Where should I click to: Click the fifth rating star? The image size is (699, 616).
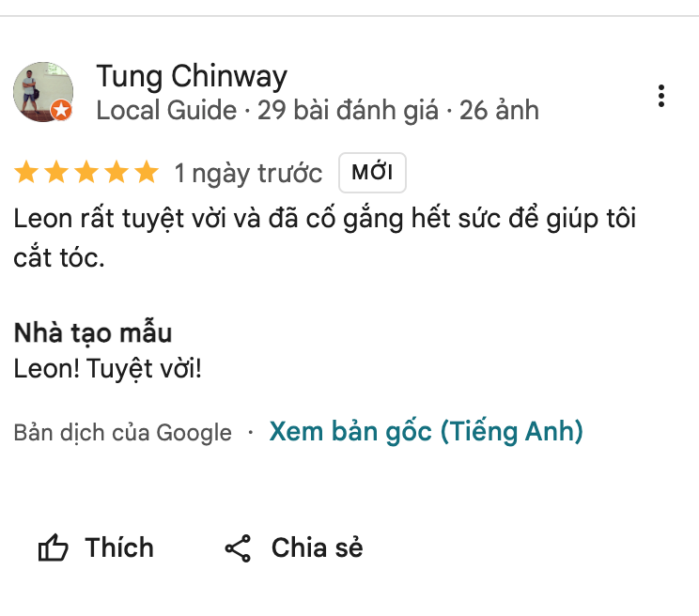tap(147, 173)
